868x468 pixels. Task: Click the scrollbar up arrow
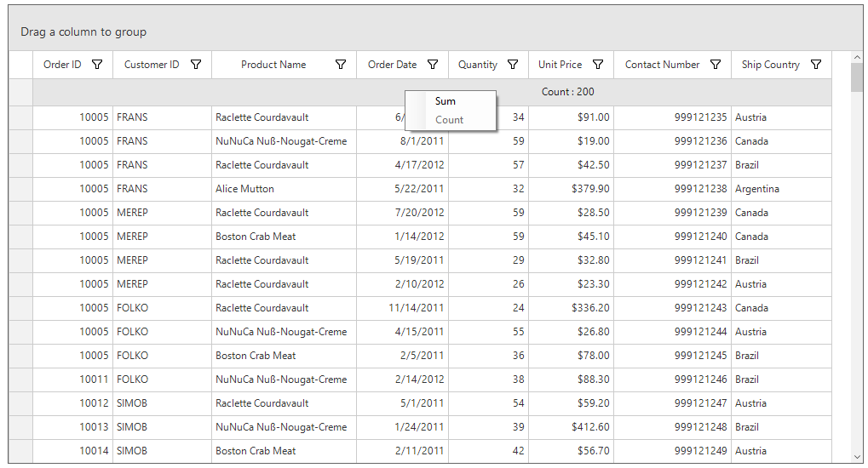pyautogui.click(x=857, y=58)
